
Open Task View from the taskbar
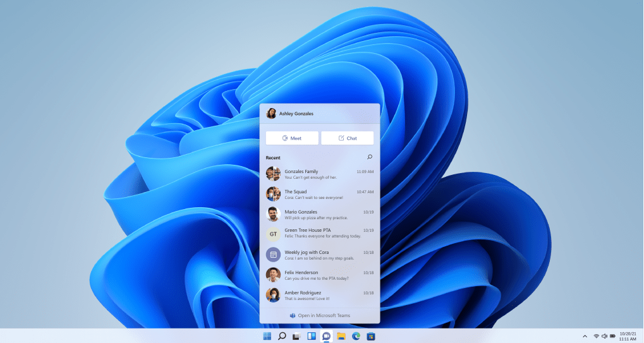(x=297, y=336)
